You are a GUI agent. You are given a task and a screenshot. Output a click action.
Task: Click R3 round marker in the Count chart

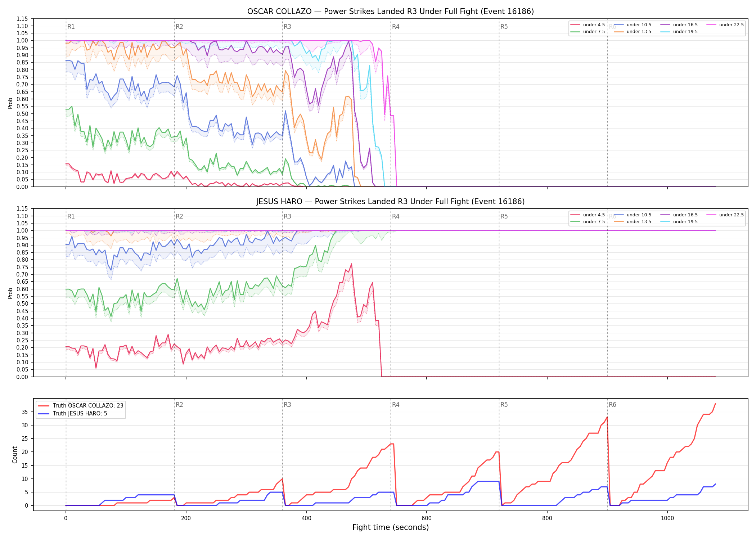pos(287,405)
